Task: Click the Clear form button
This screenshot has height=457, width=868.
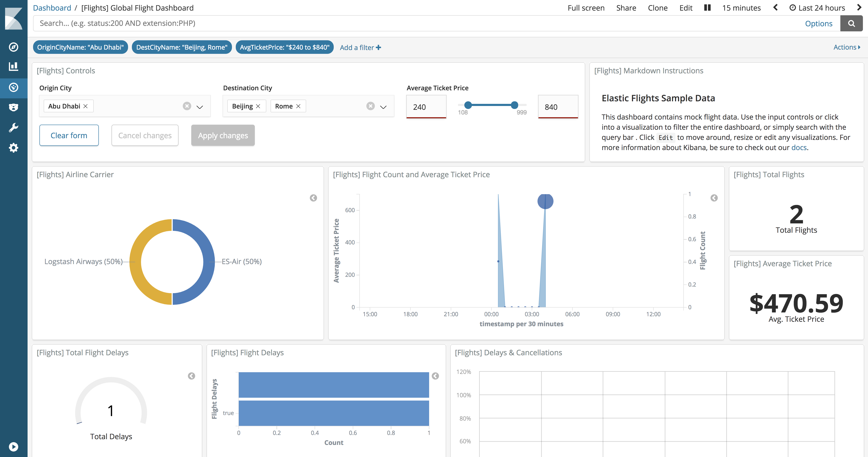Action: (69, 135)
